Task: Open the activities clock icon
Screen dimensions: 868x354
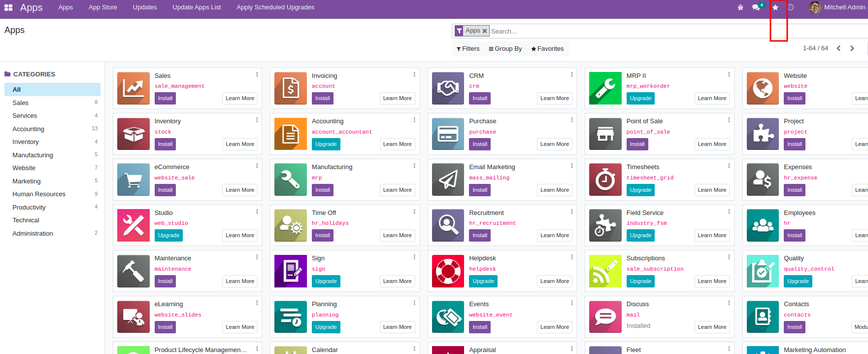Action: (x=791, y=7)
